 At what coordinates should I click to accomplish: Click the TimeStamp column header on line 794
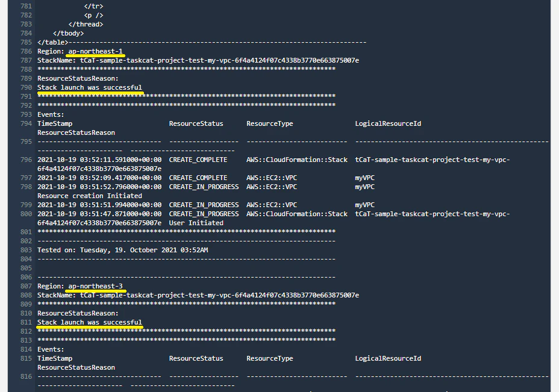[x=55, y=123]
